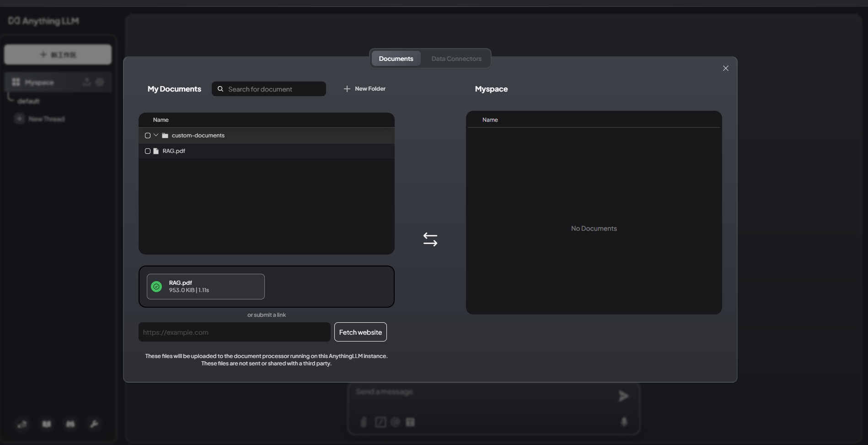Open the Discord community icon
Viewport: 868px width, 445px height.
pyautogui.click(x=70, y=424)
